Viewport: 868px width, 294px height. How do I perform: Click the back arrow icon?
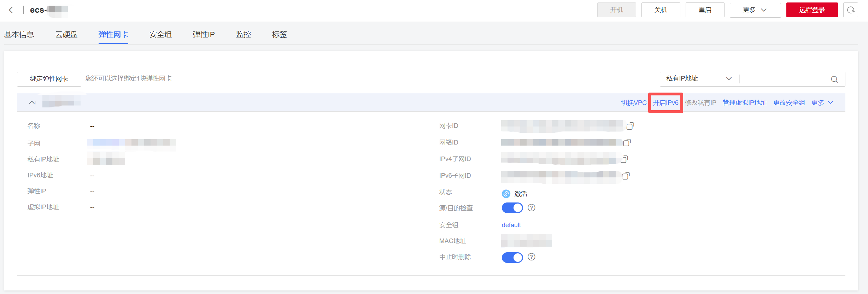point(11,10)
